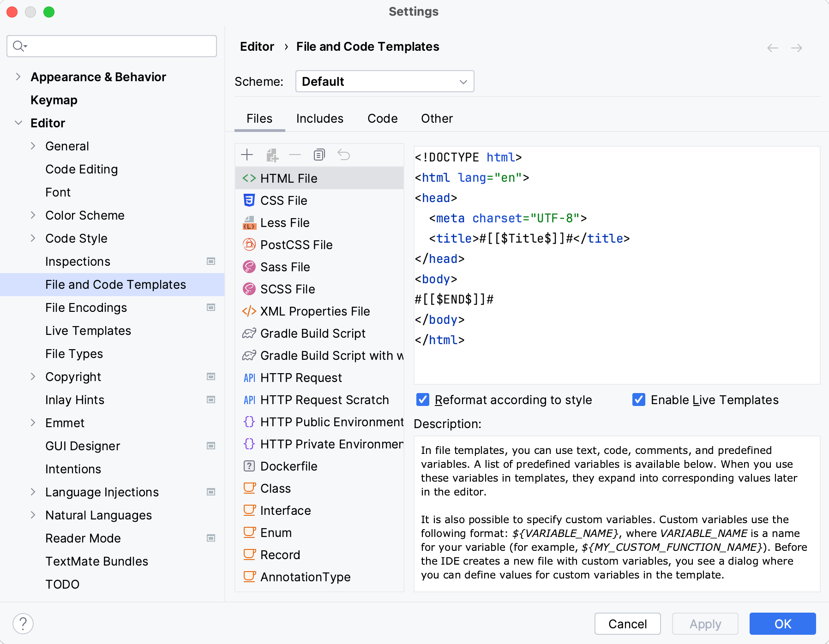Viewport: 829px width, 644px height.
Task: Click the settings search field
Action: pyautogui.click(x=111, y=46)
